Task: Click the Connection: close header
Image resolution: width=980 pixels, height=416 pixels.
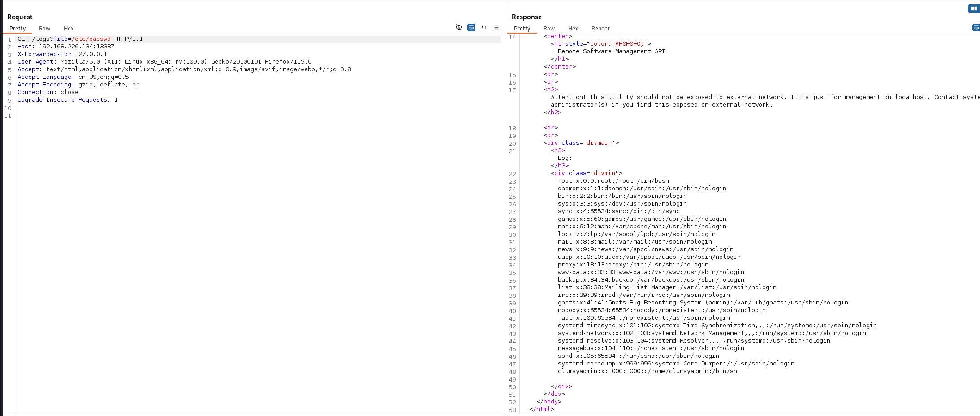Action: tap(48, 92)
